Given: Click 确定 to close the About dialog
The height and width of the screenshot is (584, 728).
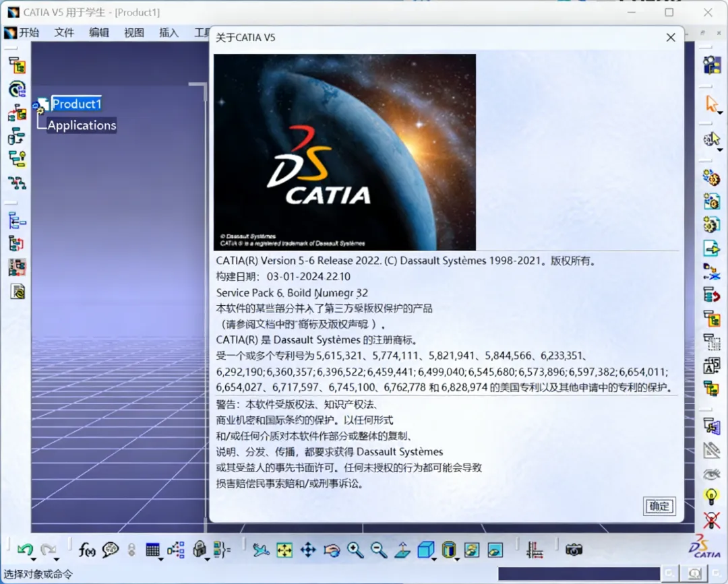Looking at the screenshot, I should [659, 506].
